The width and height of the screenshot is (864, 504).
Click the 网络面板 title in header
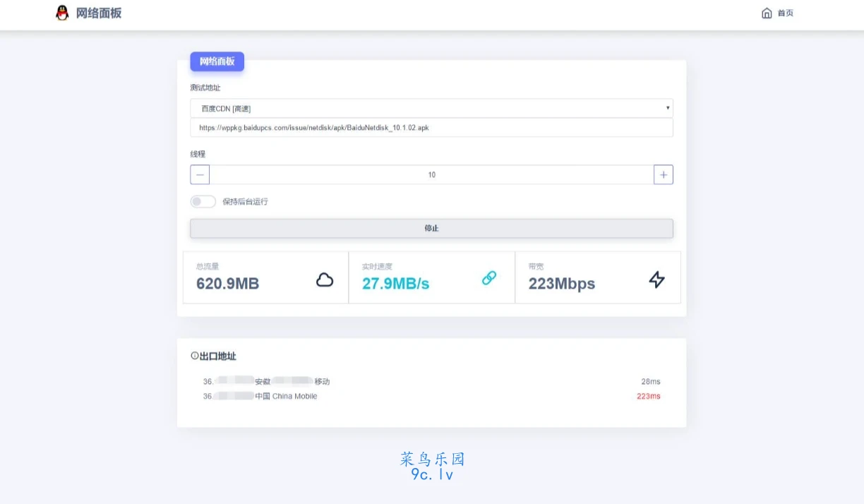click(x=99, y=13)
